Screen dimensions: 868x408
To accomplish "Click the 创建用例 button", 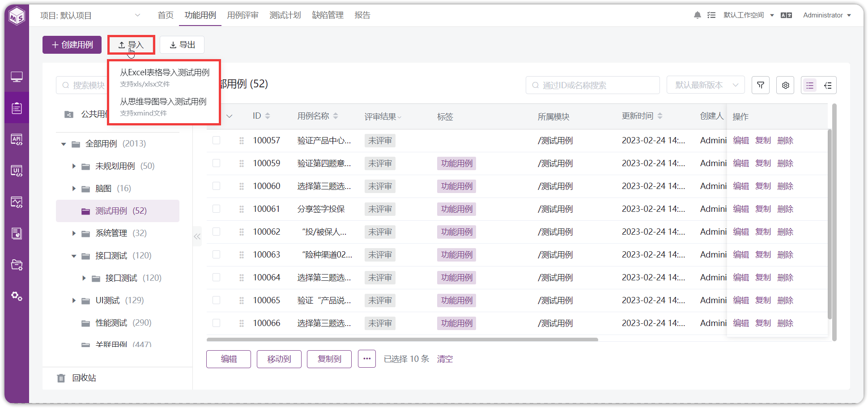I will coord(72,45).
